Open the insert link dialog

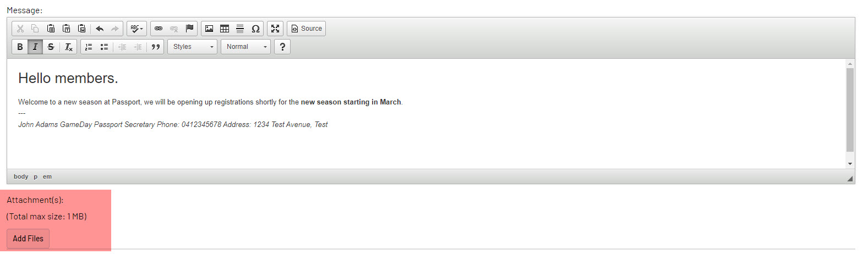click(x=159, y=29)
